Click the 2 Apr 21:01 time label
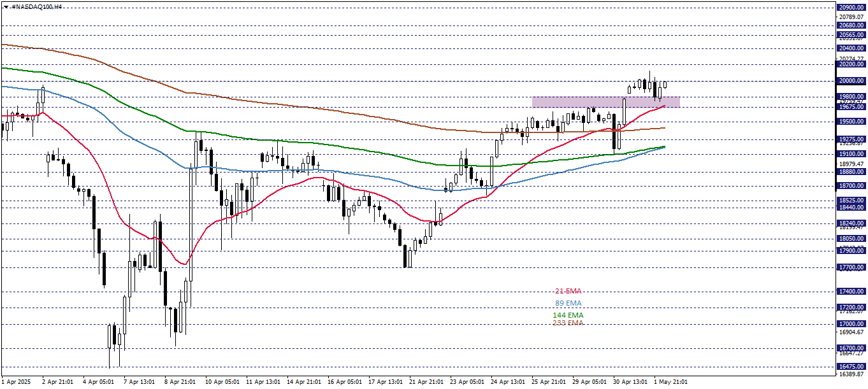The height and width of the screenshot is (389, 868). coord(57,382)
